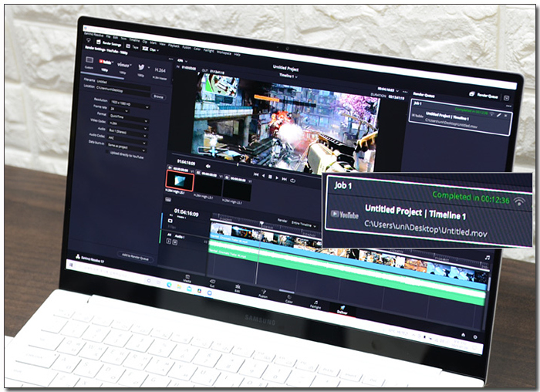Jump to last frame in viewer

[x=284, y=179]
